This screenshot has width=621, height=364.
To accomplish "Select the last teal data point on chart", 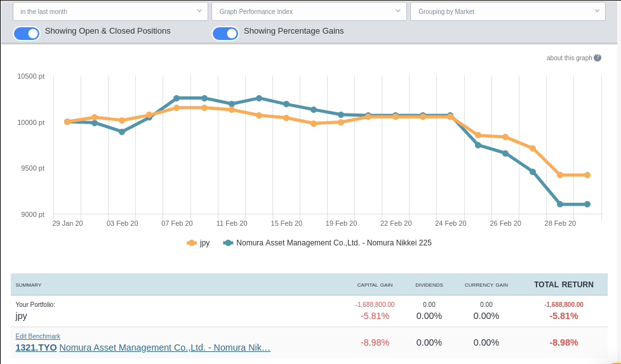I will pyautogui.click(x=587, y=204).
